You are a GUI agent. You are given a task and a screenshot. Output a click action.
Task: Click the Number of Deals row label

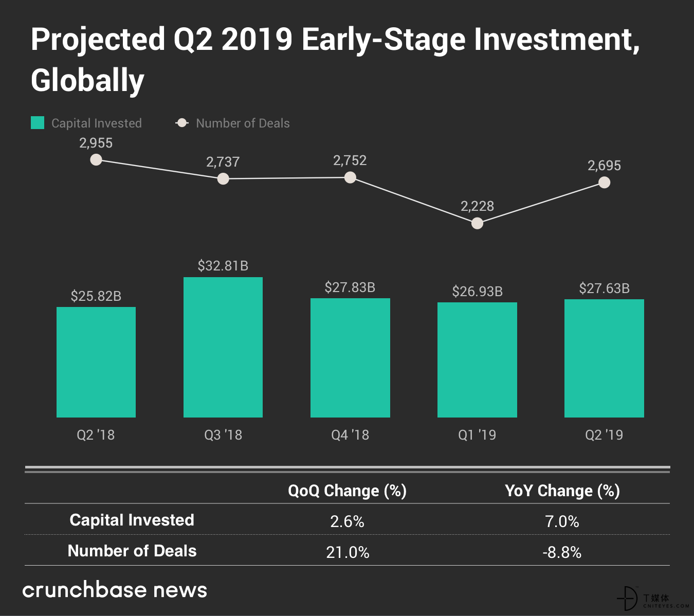[x=132, y=551]
